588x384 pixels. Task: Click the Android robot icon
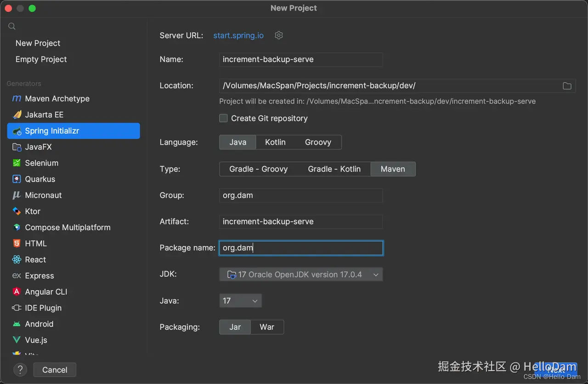point(17,324)
